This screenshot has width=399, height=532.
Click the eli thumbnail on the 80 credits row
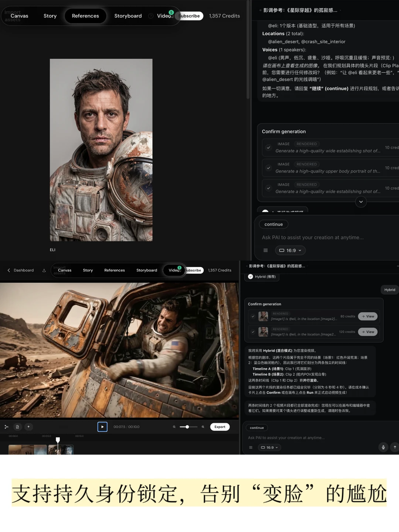click(x=263, y=316)
